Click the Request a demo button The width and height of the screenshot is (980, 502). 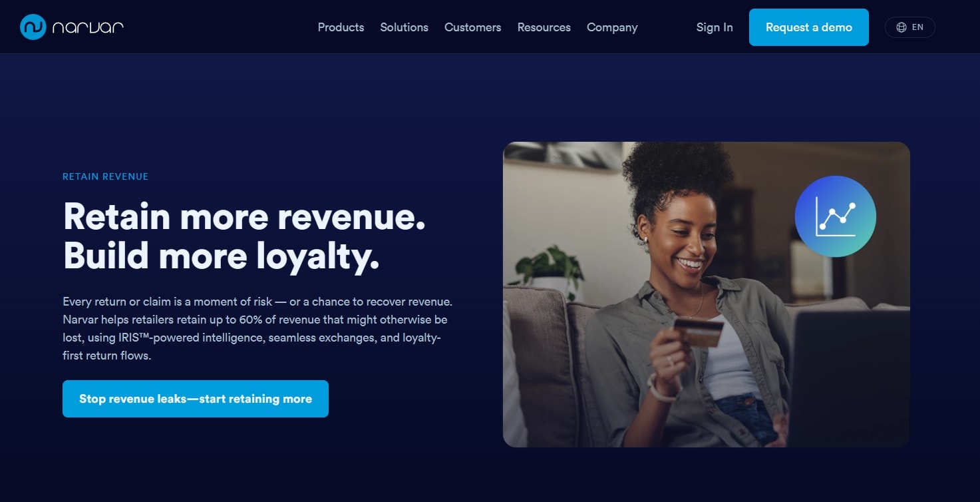808,27
